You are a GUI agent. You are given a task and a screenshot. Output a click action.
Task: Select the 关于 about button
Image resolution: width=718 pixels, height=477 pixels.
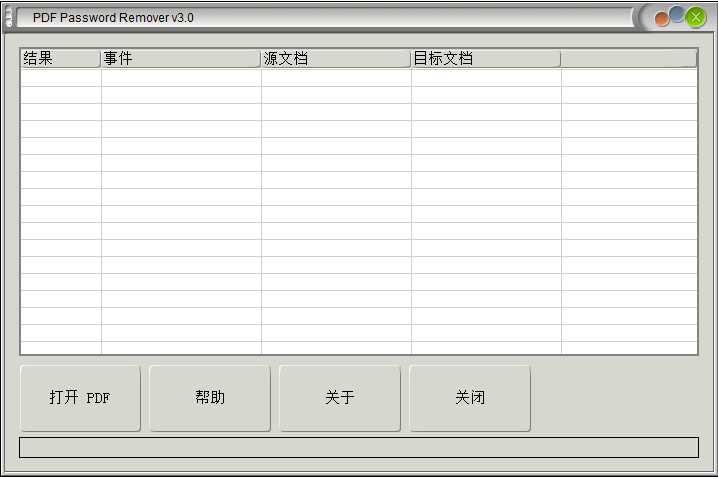[x=339, y=398]
